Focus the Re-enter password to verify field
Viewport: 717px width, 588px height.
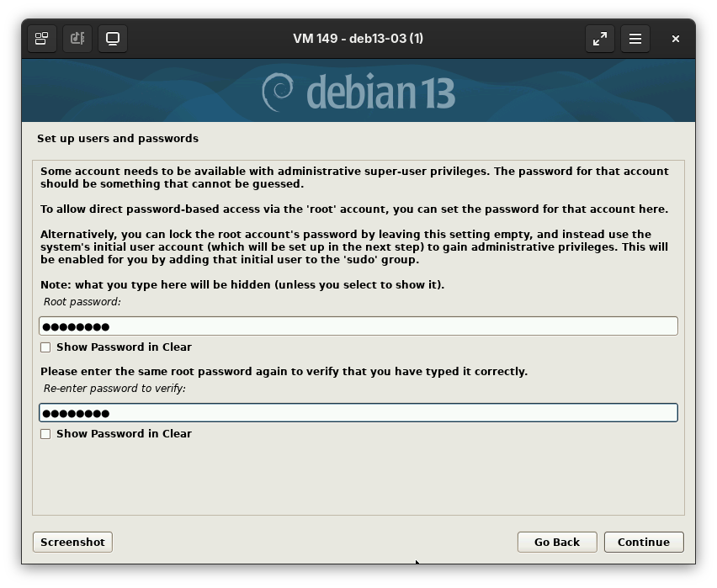tap(358, 413)
